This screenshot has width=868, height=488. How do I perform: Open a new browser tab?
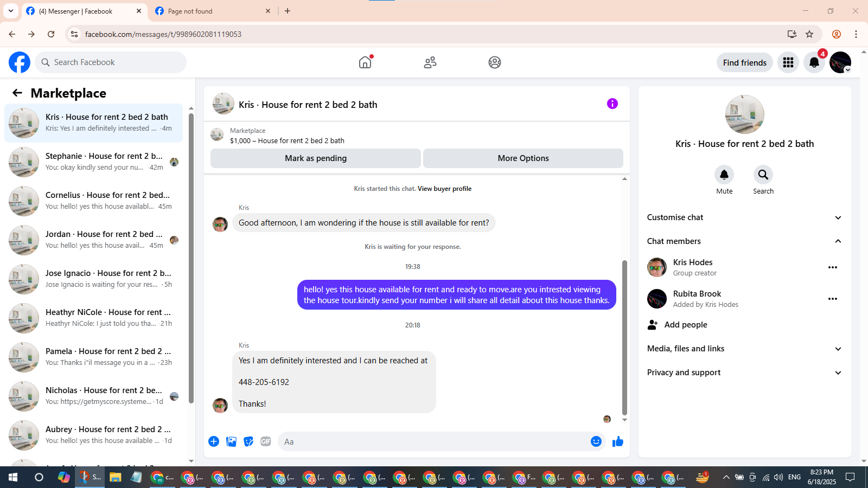point(288,11)
